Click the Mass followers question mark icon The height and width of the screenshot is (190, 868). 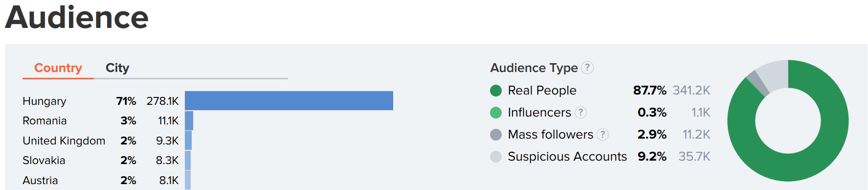click(602, 135)
